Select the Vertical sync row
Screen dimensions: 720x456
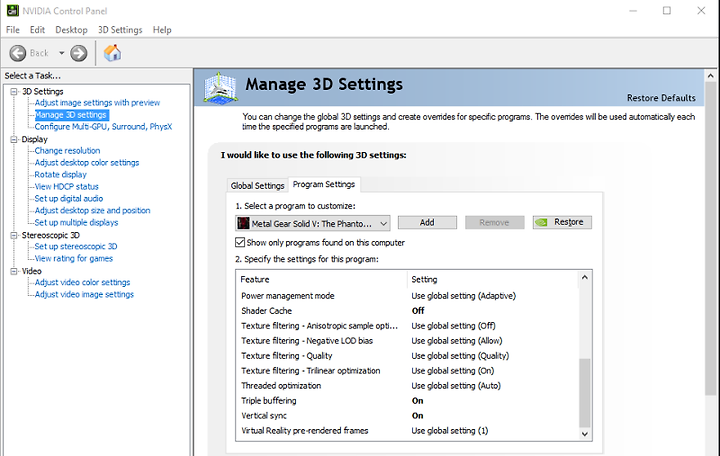[x=407, y=416]
